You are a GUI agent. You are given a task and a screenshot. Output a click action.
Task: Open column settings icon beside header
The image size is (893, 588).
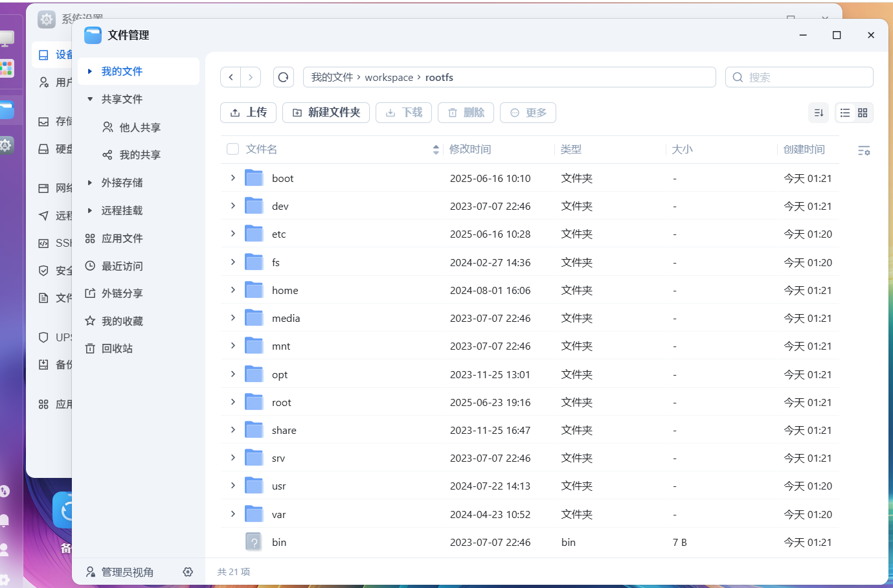pos(864,150)
